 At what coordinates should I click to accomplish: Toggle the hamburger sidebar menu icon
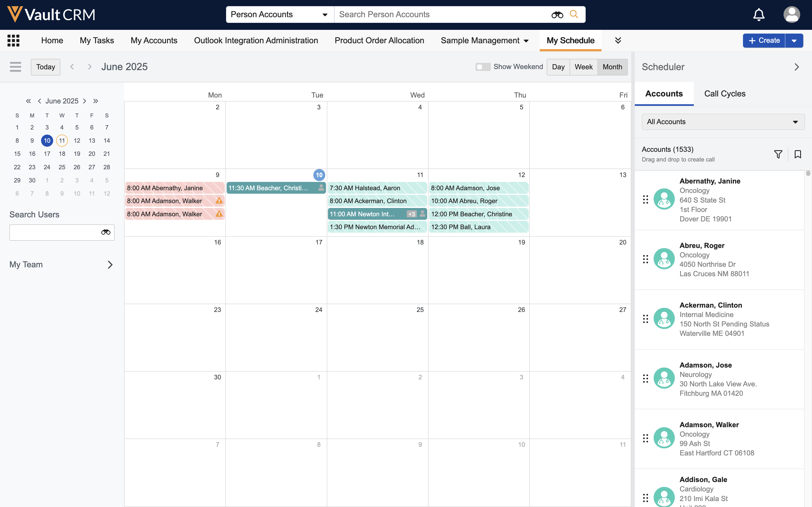tap(15, 67)
